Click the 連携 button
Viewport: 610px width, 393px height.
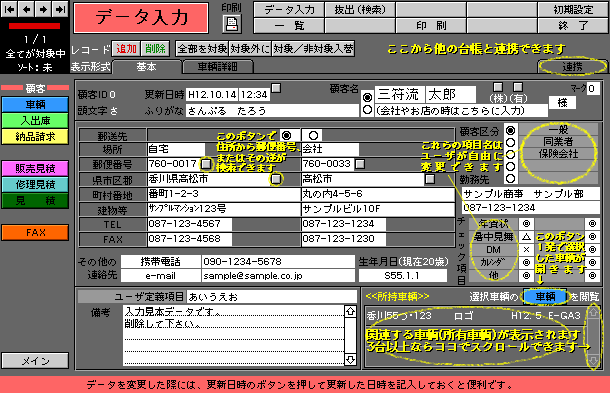tap(572, 67)
